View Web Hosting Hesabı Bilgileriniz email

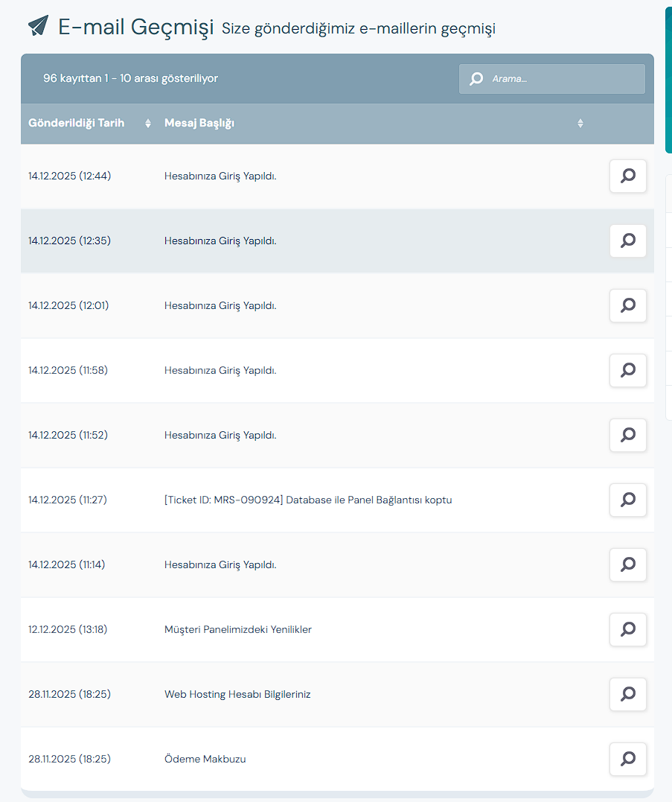pos(627,694)
